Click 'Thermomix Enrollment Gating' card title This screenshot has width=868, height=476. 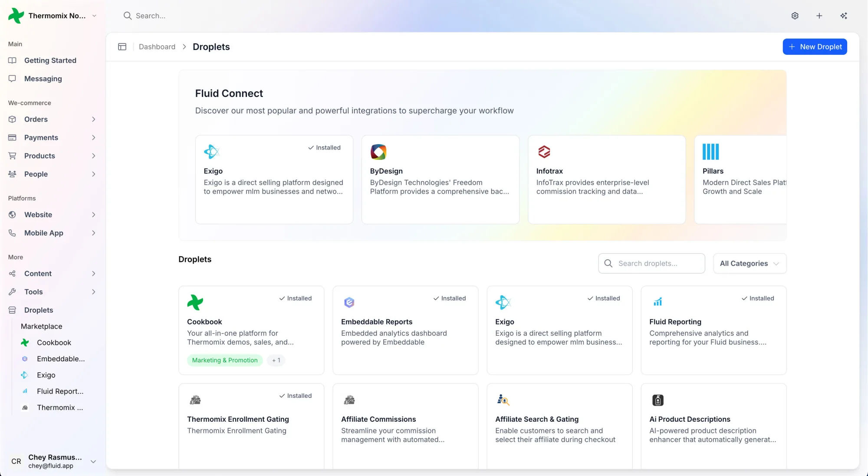pyautogui.click(x=238, y=419)
